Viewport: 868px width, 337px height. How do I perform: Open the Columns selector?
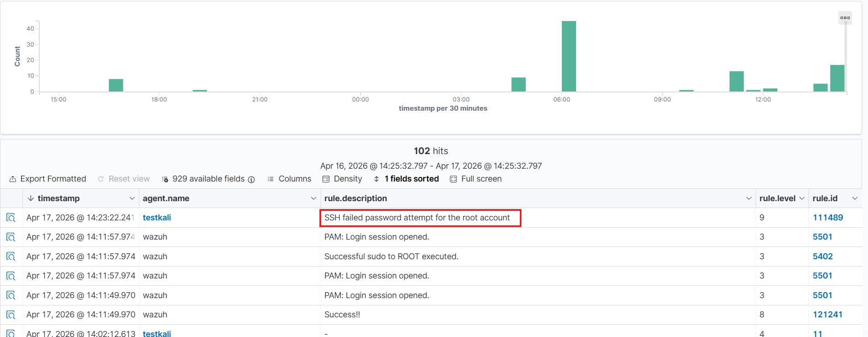tap(289, 179)
